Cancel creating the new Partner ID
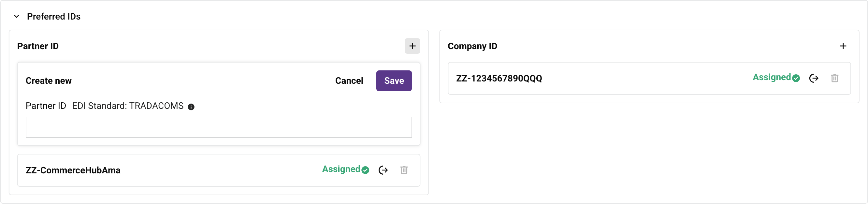868x204 pixels. point(349,80)
